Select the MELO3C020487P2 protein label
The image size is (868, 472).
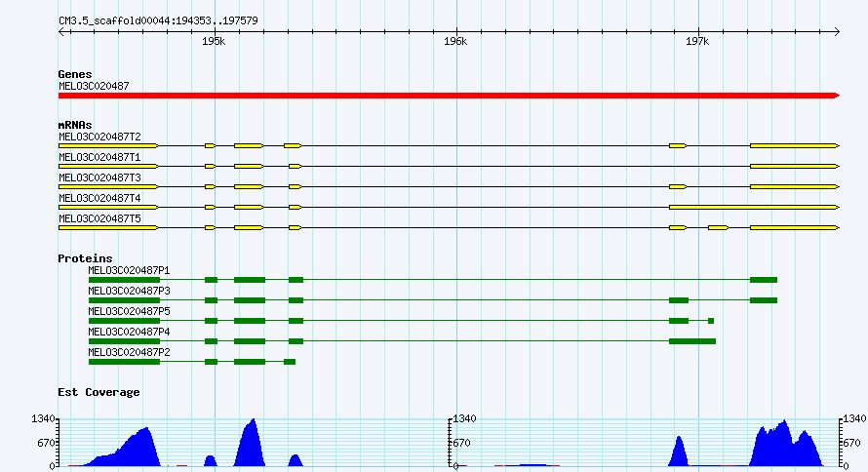129,352
